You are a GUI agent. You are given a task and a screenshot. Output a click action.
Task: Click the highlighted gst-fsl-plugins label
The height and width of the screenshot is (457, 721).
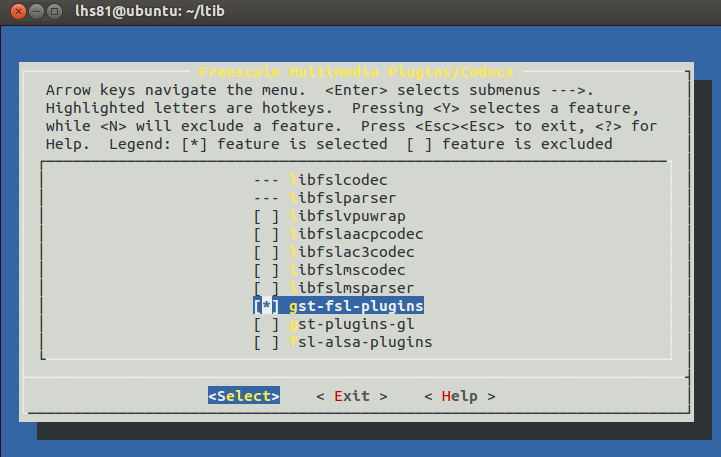point(356,306)
